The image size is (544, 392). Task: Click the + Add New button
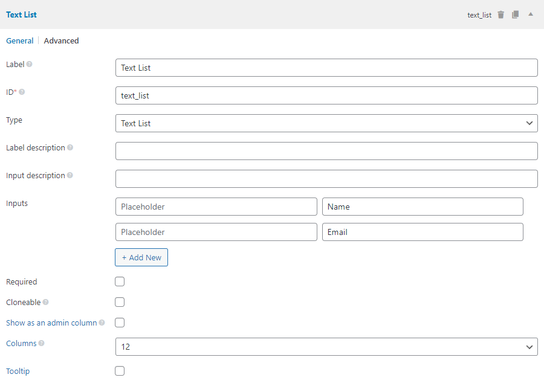[x=141, y=257]
